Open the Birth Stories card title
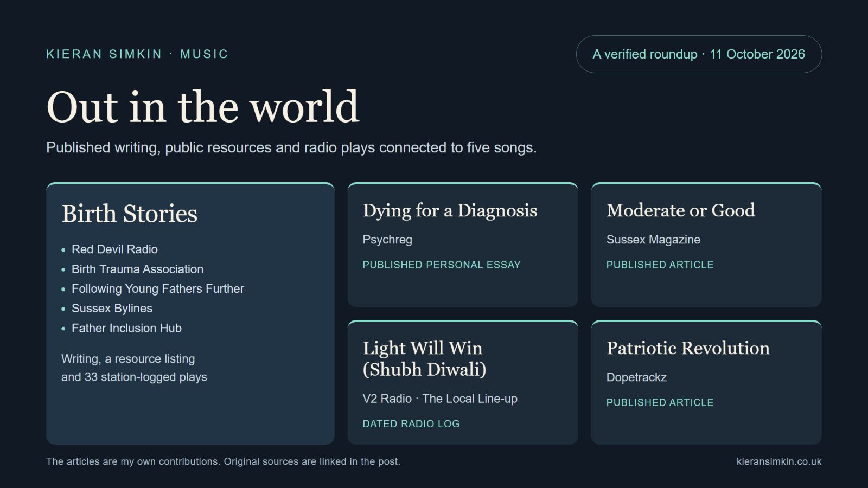Screen dimensions: 868x488 point(130,214)
